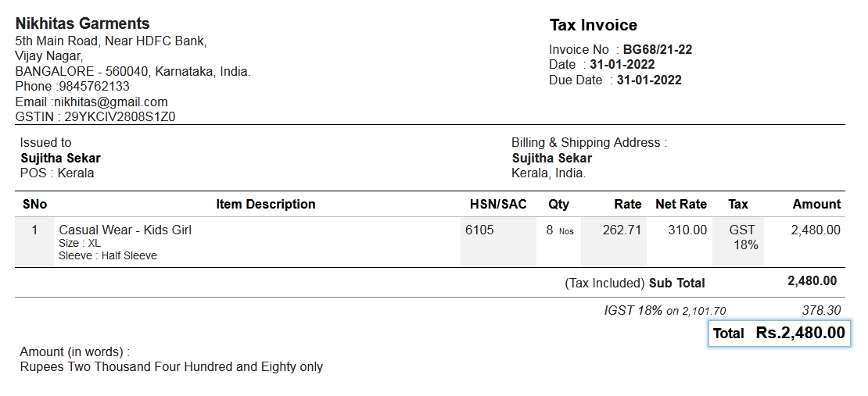Select GSTIN 29YKCIV2808S1Z0 text
The width and height of the screenshot is (868, 396).
(120, 116)
